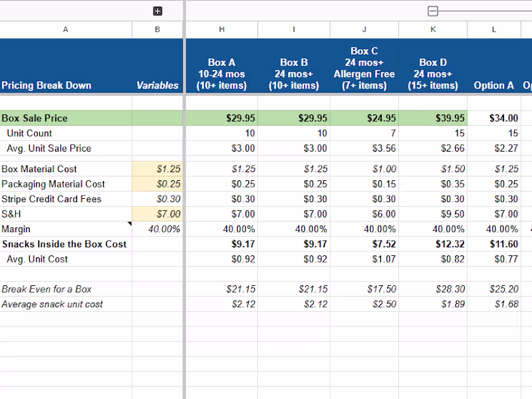The image size is (532, 399).
Task: Select column header A
Action: (65, 29)
